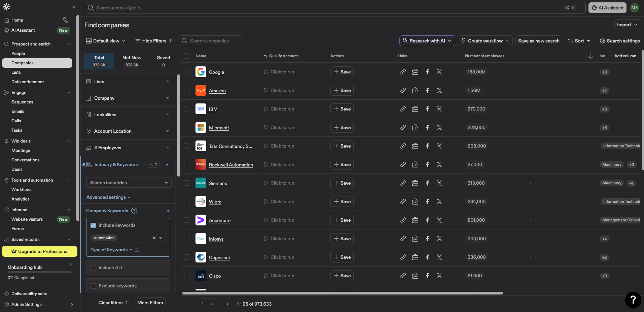
Task: Focus the Search across Apollo field
Action: (x=335, y=8)
